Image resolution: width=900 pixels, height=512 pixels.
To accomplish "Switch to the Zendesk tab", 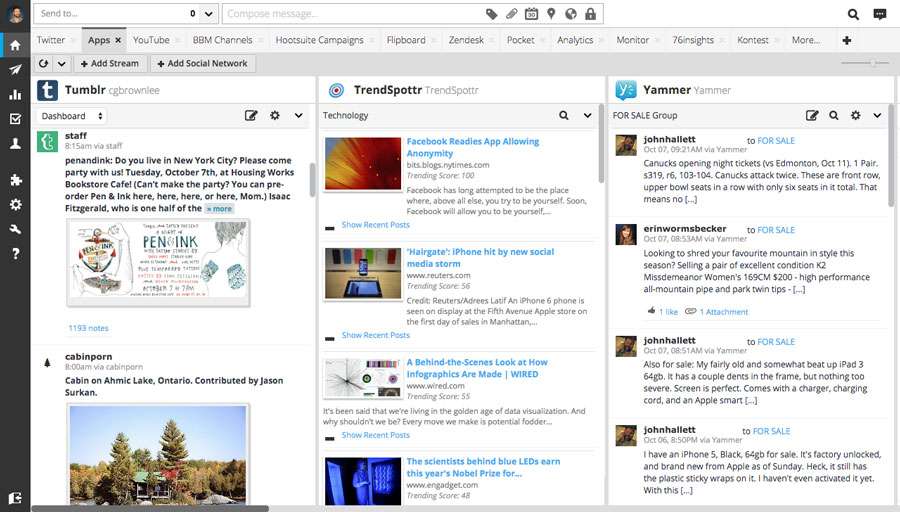I will (466, 40).
